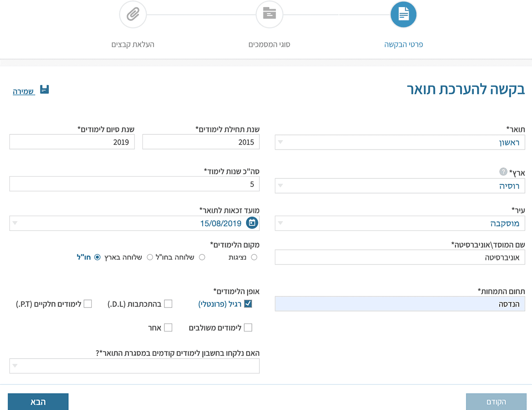
Task: Click the document icon for פרטי הבקשה step
Action: (x=403, y=15)
